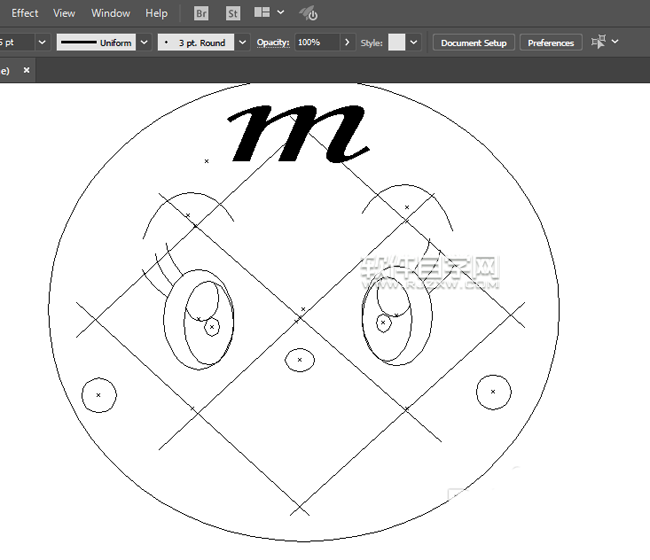The width and height of the screenshot is (650, 560).
Task: Close the current document tab
Action: click(27, 70)
